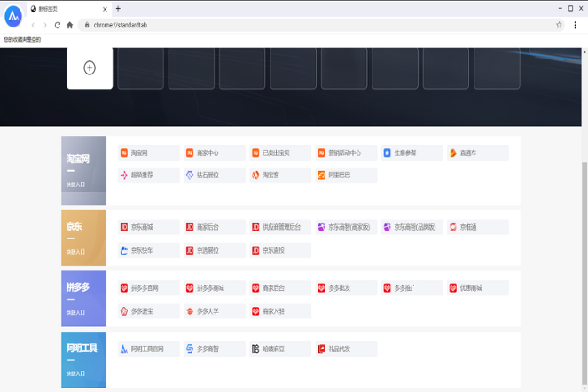Viewport: 588px width, 392px height.
Task: Open 哈喽麻豆 shortcut
Action: (x=280, y=349)
